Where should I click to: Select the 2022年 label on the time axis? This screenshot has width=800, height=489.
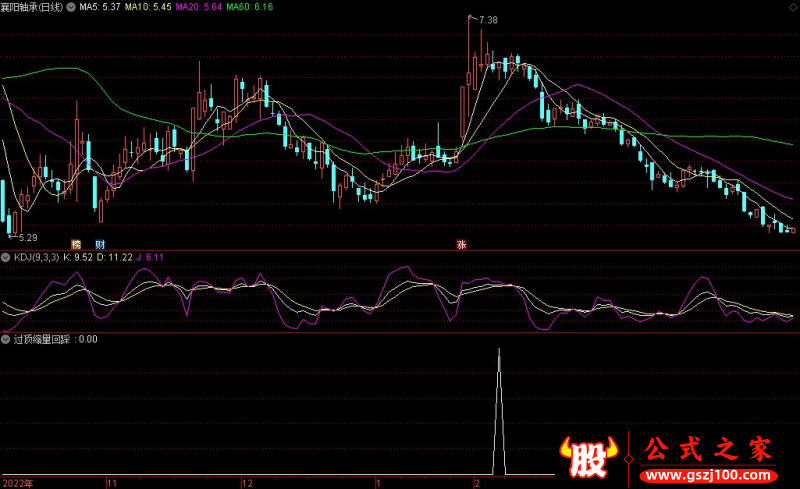17,482
